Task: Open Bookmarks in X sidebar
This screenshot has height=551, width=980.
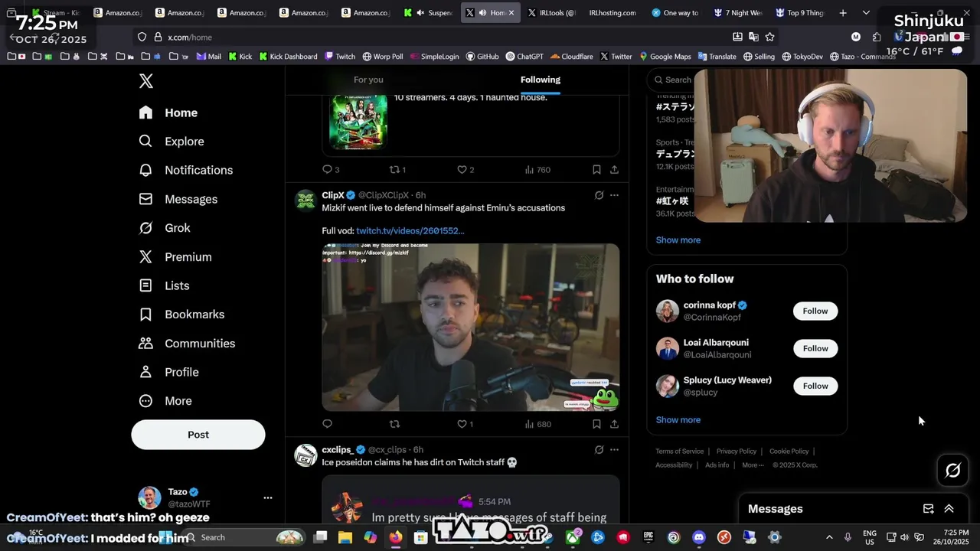Action: 182,315
